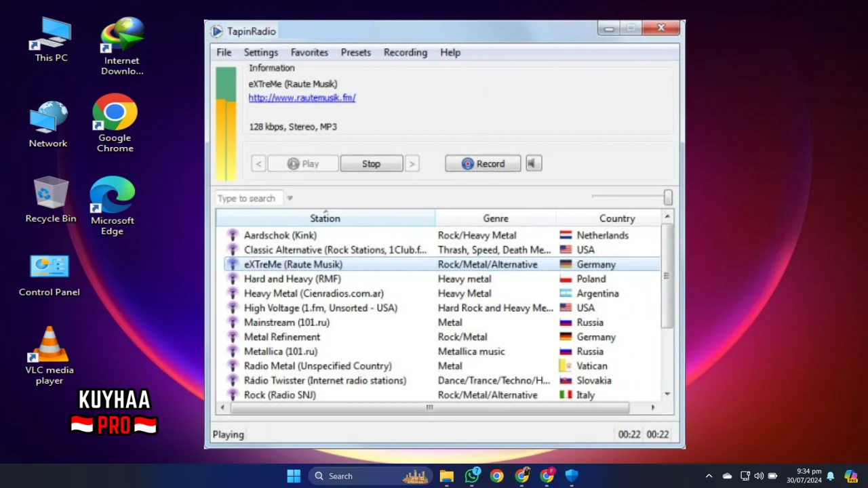
Task: Mute audio with the speaker icon
Action: click(x=534, y=163)
